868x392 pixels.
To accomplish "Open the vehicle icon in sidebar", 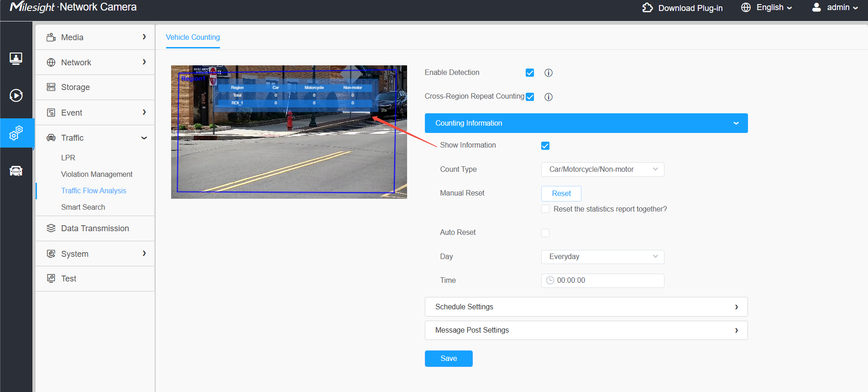I will (16, 171).
